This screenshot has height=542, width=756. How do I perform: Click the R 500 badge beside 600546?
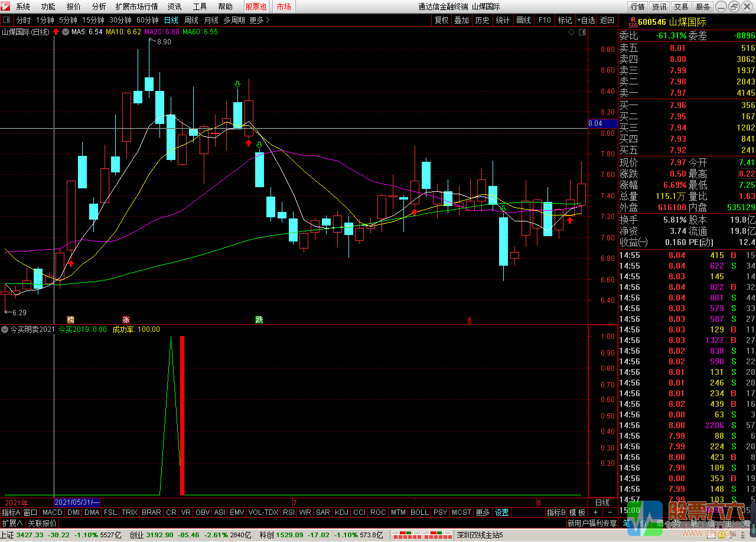[x=633, y=22]
